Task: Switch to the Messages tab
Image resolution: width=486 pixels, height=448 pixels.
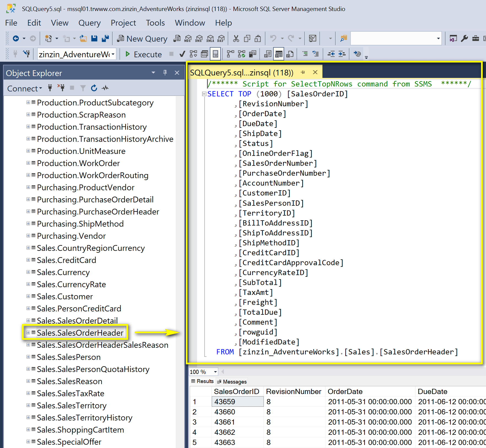Action: coord(232,382)
